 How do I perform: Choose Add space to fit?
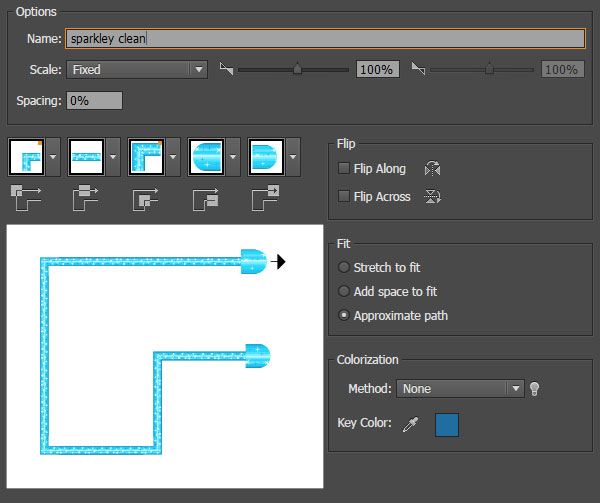[x=345, y=292]
